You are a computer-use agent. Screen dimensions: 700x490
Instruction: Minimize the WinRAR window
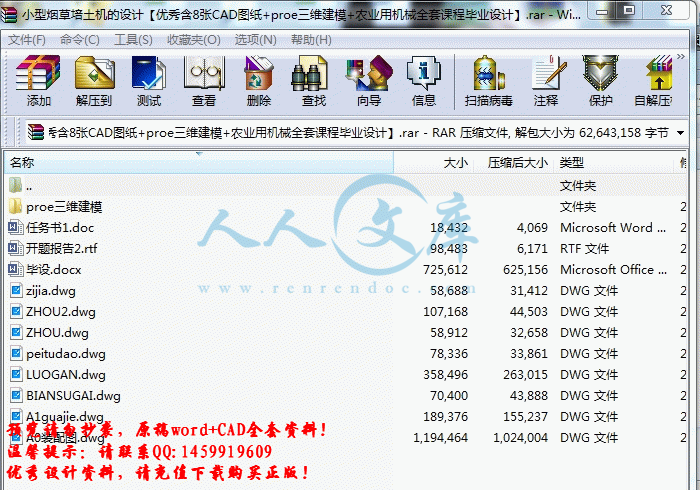click(x=602, y=11)
